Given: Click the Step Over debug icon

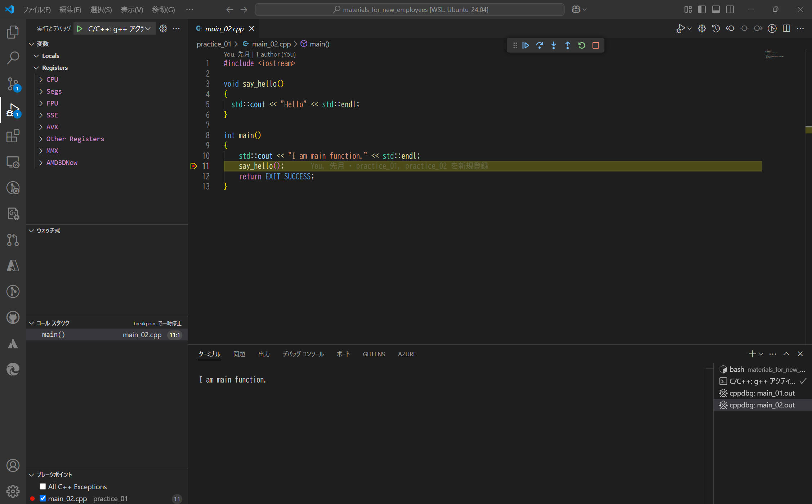Looking at the screenshot, I should 540,45.
